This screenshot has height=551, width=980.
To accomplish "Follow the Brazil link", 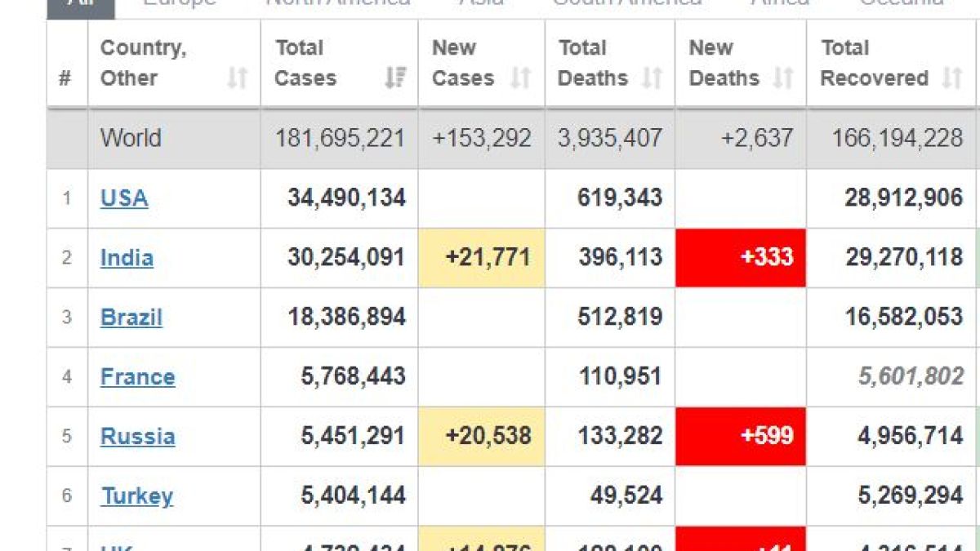I will 131,318.
